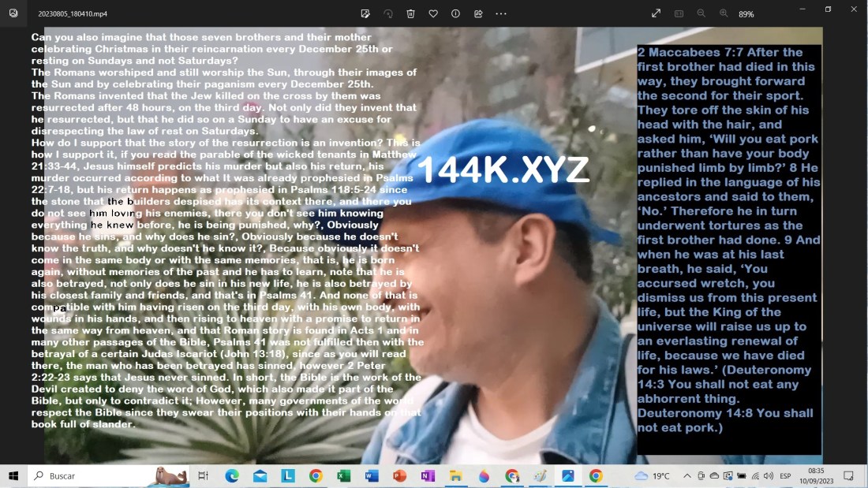Expand hidden system tray icons chevron
The height and width of the screenshot is (488, 868).
coord(687,476)
